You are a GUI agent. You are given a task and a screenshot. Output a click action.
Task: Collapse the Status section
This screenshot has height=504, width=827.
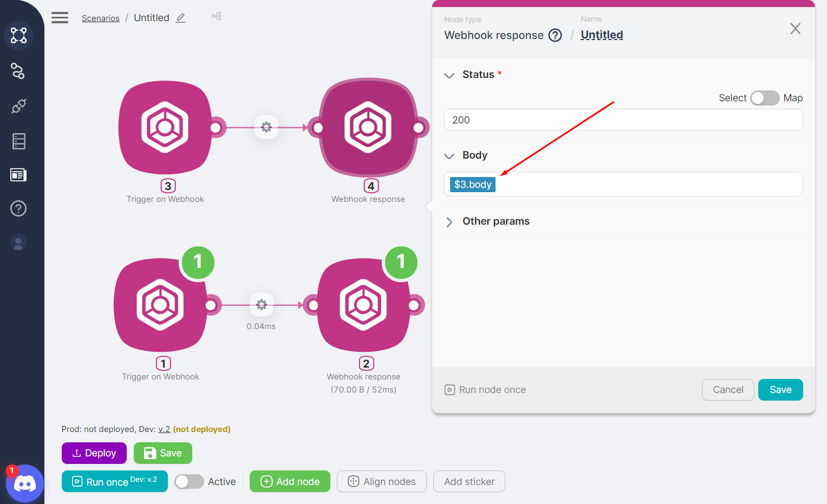tap(449, 75)
